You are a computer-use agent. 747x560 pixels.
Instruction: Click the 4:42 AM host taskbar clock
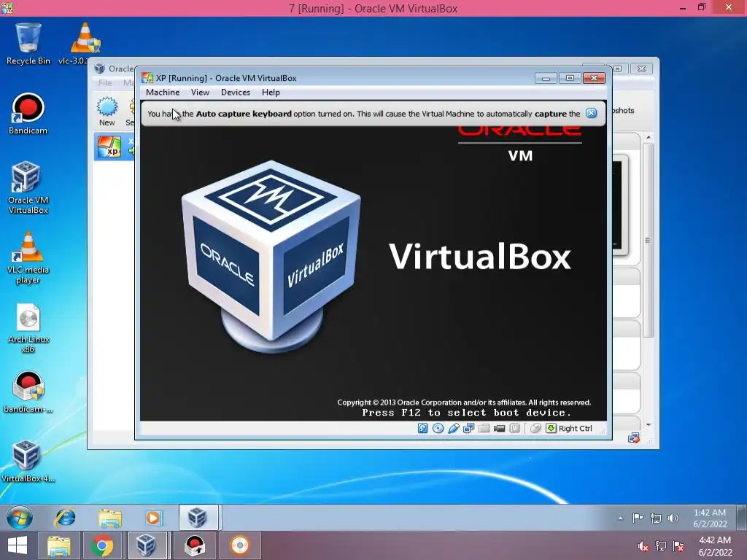click(715, 546)
